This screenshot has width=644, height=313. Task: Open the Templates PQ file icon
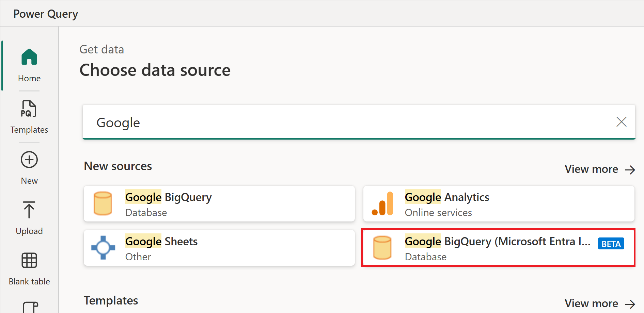tap(29, 109)
